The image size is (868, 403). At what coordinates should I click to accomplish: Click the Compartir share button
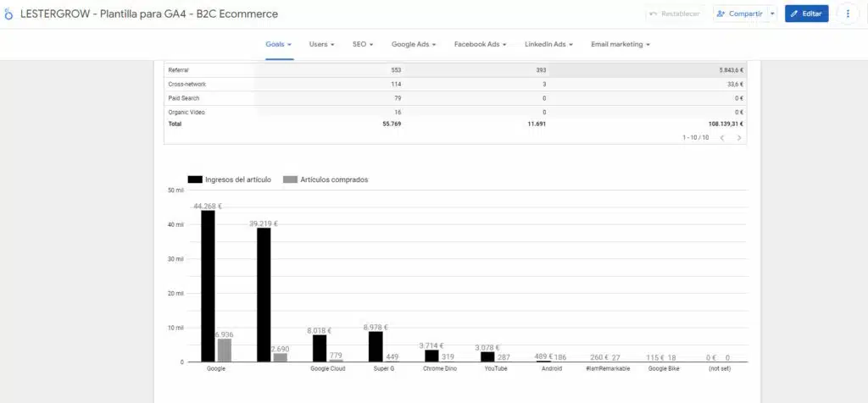(740, 14)
